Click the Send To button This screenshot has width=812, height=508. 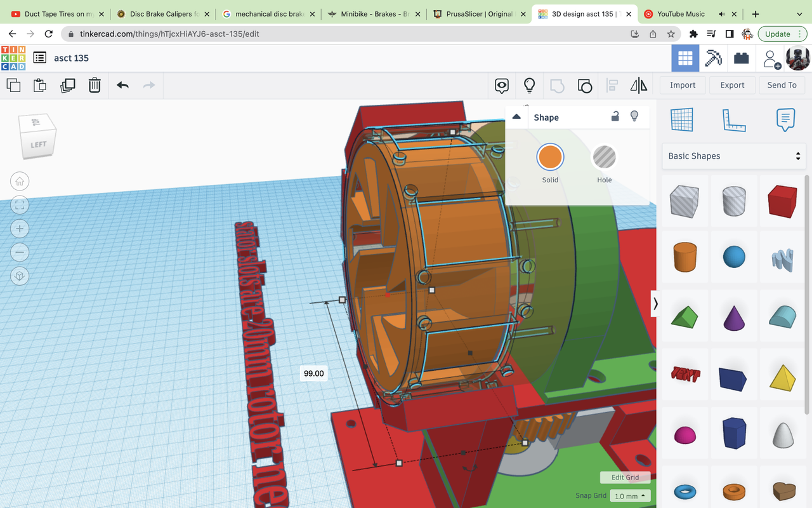click(782, 85)
